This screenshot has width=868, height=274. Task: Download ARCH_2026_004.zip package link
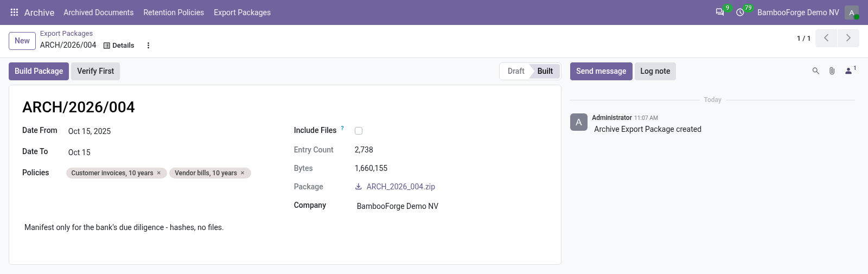point(401,187)
